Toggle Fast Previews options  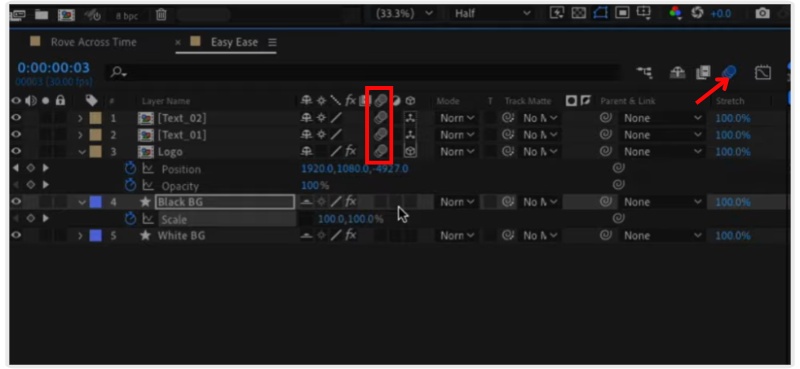(x=558, y=14)
